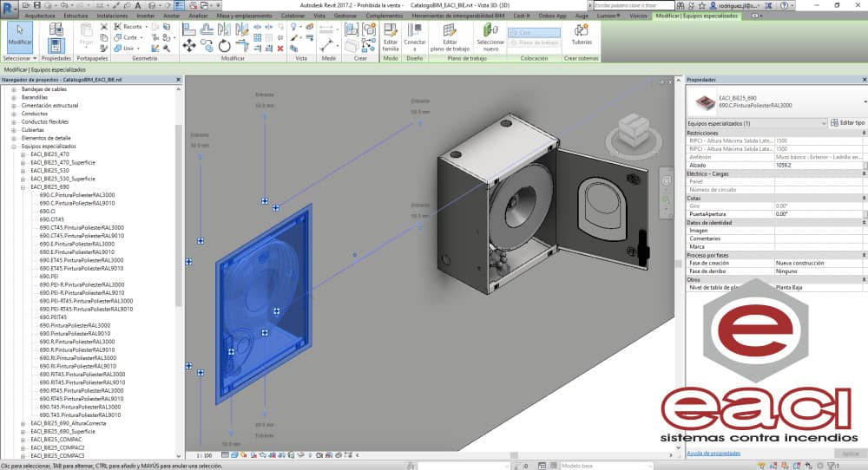Select the blue highlighted cabinet in wall
Viewport: 868px width, 470px height.
pos(264,304)
